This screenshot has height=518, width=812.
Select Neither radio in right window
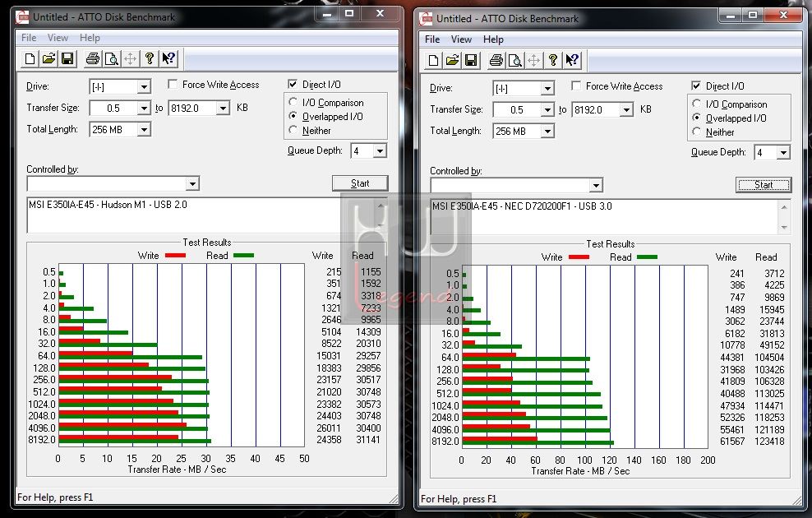pos(696,132)
